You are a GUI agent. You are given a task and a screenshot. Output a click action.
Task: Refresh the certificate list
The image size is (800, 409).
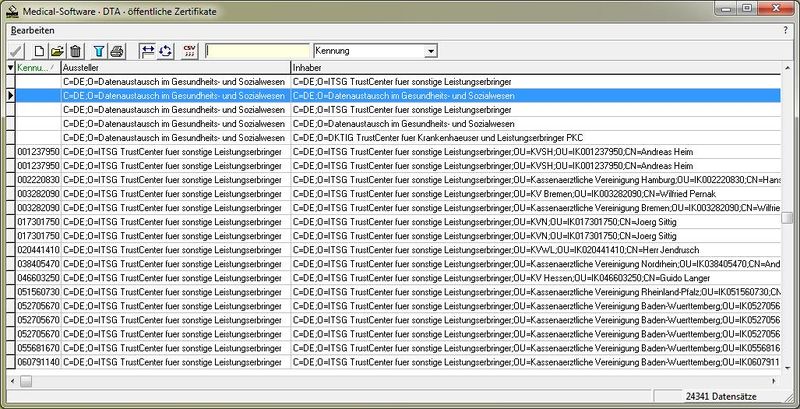pyautogui.click(x=165, y=51)
